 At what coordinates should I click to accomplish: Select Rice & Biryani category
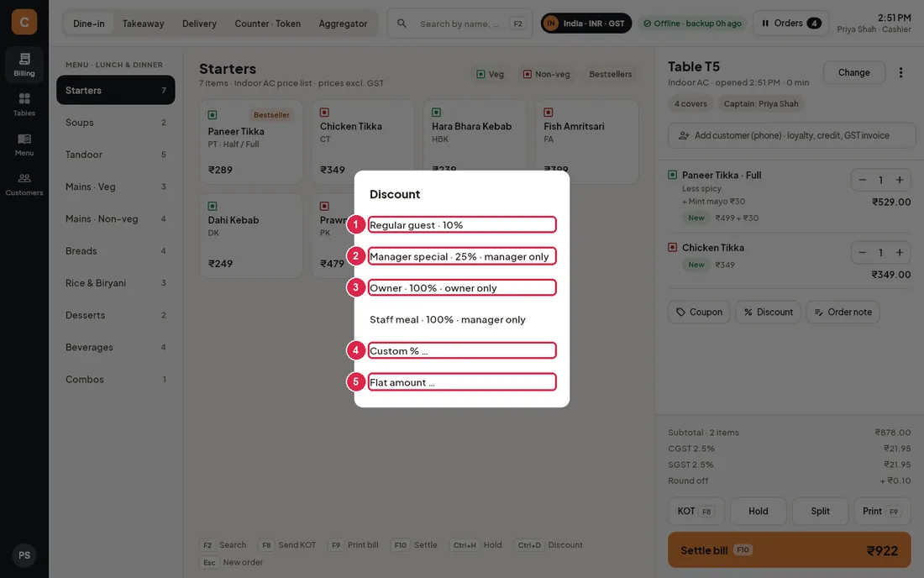coord(116,283)
